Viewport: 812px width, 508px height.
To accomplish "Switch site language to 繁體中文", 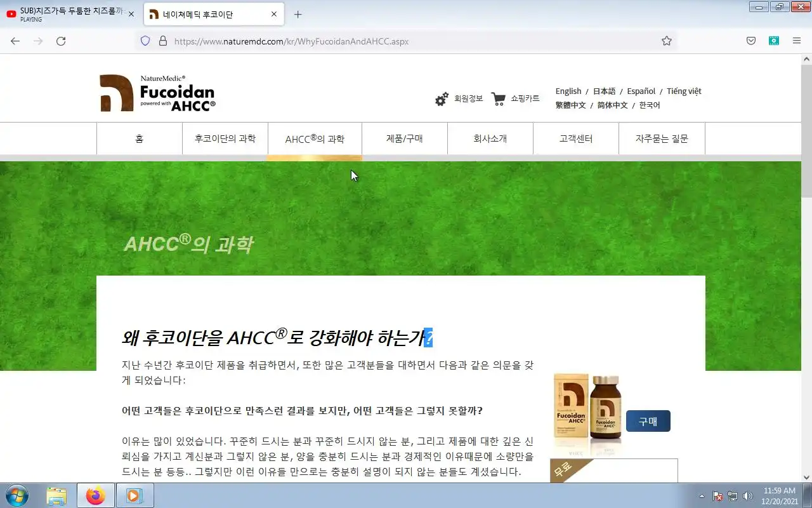I will [571, 105].
